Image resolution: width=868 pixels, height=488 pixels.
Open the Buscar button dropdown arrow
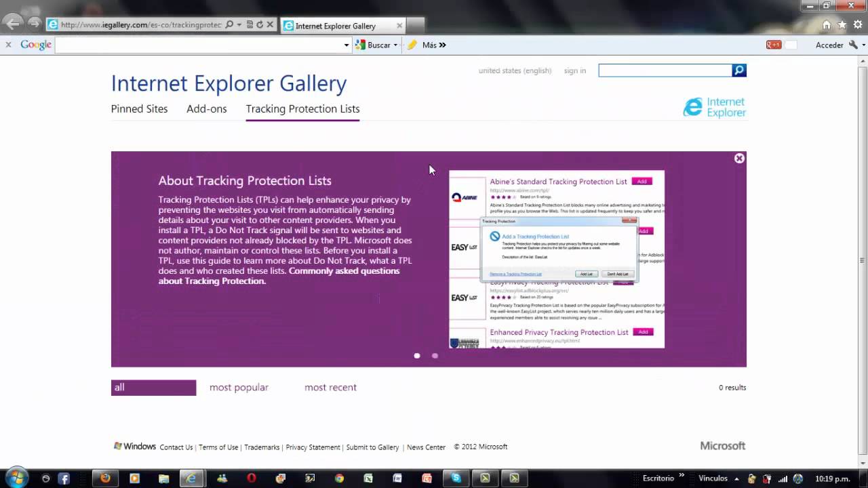point(395,45)
